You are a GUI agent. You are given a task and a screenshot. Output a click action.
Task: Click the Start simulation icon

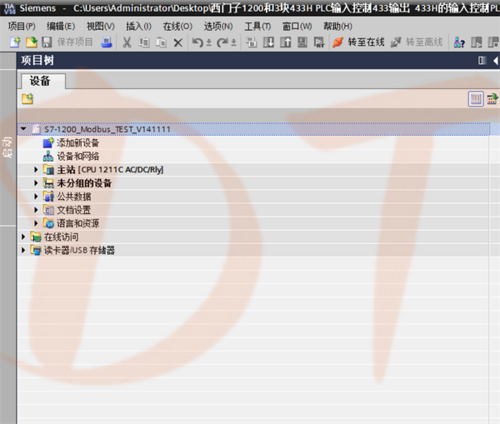[x=302, y=42]
